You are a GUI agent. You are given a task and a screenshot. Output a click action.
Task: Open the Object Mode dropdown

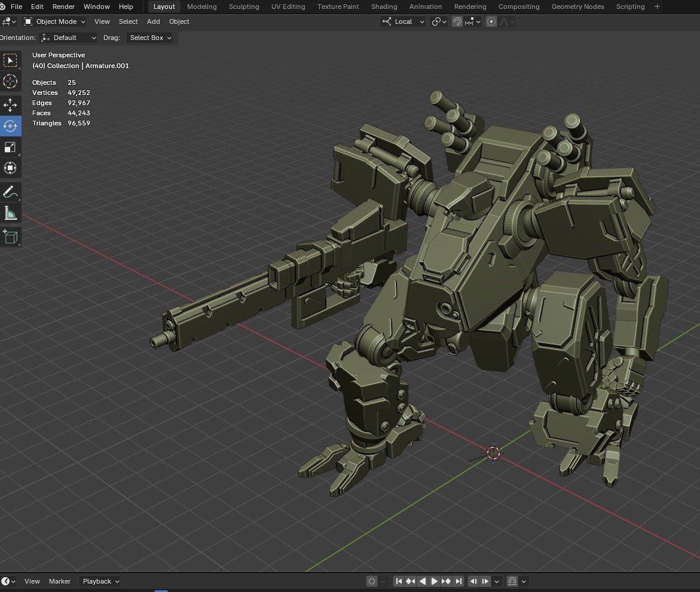pos(54,22)
